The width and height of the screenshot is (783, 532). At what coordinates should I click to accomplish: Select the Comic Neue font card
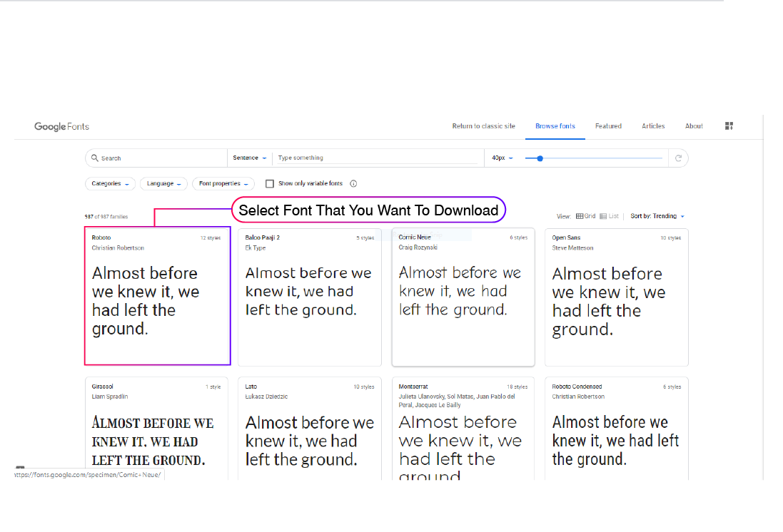click(x=463, y=297)
